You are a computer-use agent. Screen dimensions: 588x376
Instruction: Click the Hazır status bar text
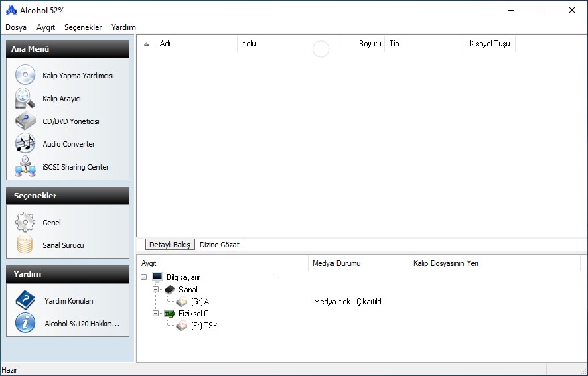tap(9, 370)
